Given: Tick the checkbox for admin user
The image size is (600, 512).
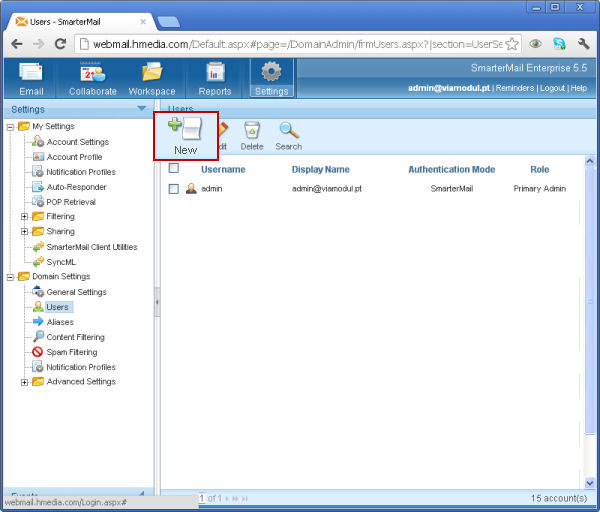Looking at the screenshot, I should pos(173,189).
